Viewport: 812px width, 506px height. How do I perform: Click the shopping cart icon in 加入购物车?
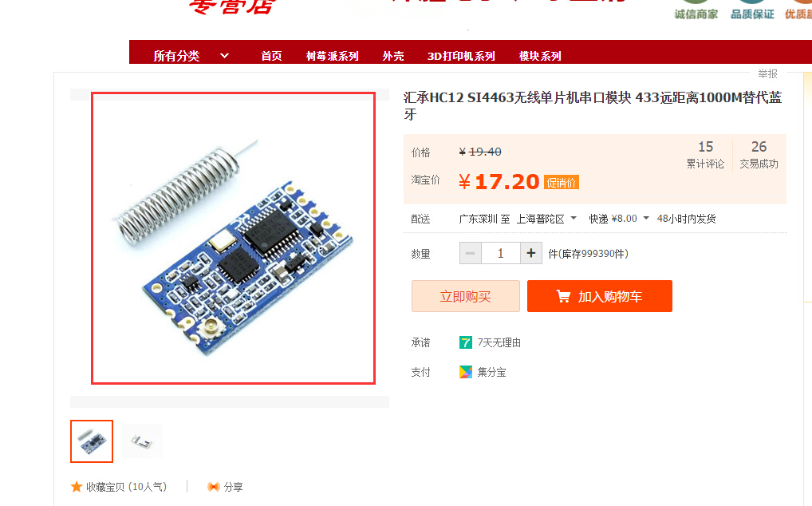[x=563, y=296]
